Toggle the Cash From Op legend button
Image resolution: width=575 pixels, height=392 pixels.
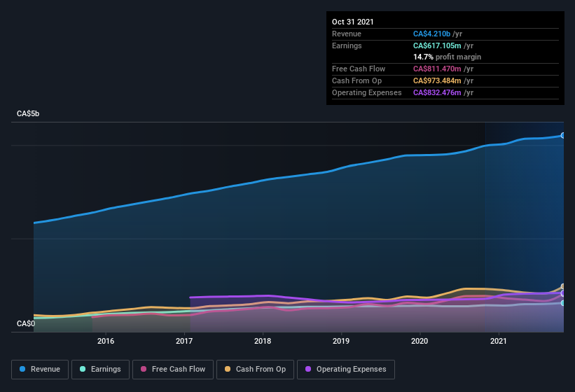point(255,370)
